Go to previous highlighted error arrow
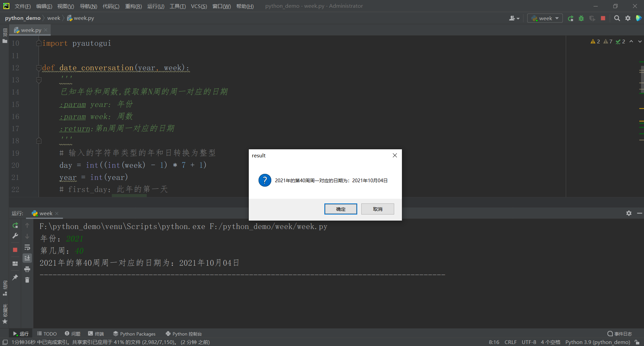Image resolution: width=644 pixels, height=346 pixels. 631,41
